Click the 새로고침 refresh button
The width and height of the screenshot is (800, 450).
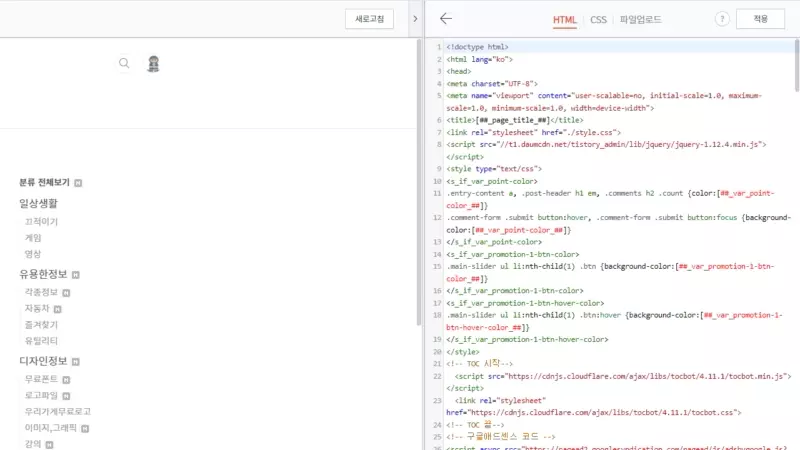click(x=369, y=19)
